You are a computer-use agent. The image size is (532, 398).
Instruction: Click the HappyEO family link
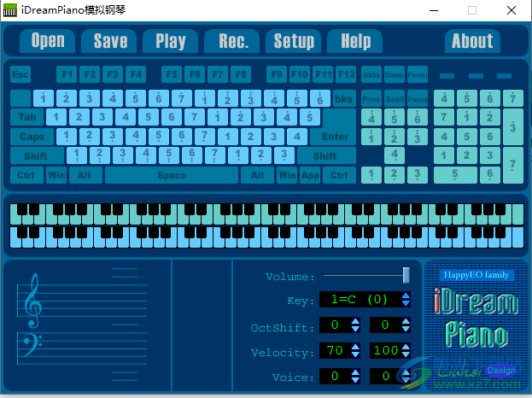point(476,275)
